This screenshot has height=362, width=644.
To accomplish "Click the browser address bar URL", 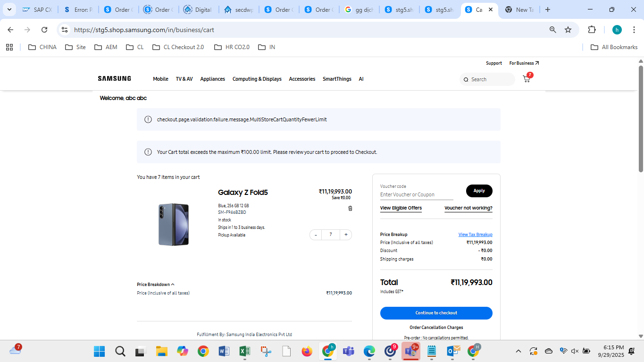I will (144, 30).
